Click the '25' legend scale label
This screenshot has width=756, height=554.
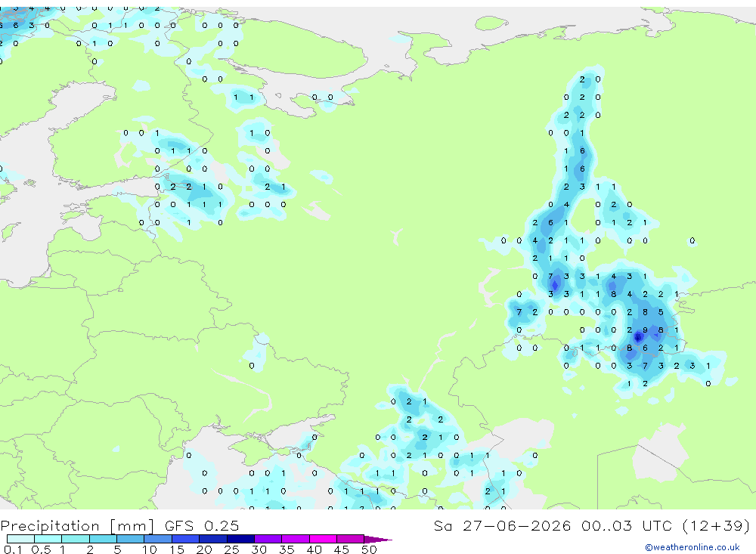[x=231, y=549]
